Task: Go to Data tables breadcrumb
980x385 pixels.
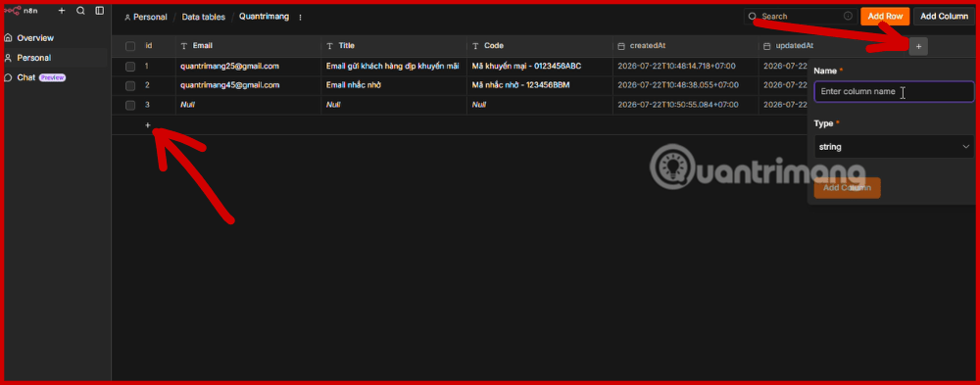Action: coord(203,17)
